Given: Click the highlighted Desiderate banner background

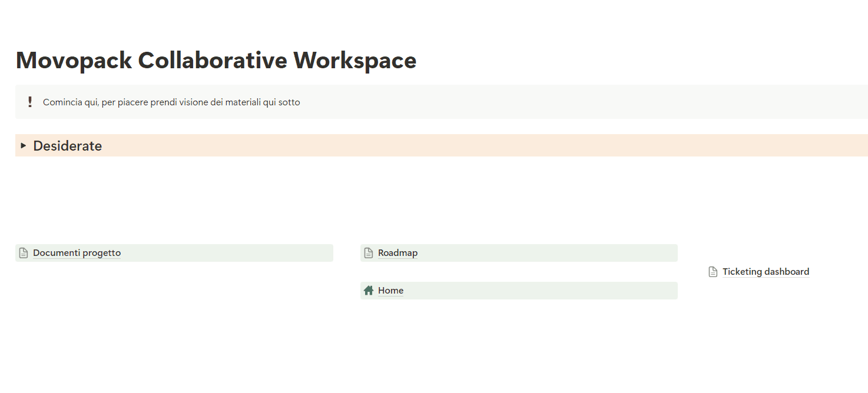Looking at the screenshot, I should pyautogui.click(x=412, y=145).
